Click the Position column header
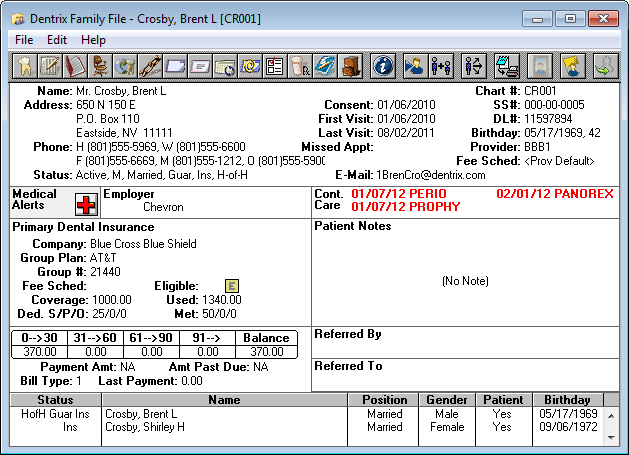Image resolution: width=629 pixels, height=455 pixels. pyautogui.click(x=384, y=400)
